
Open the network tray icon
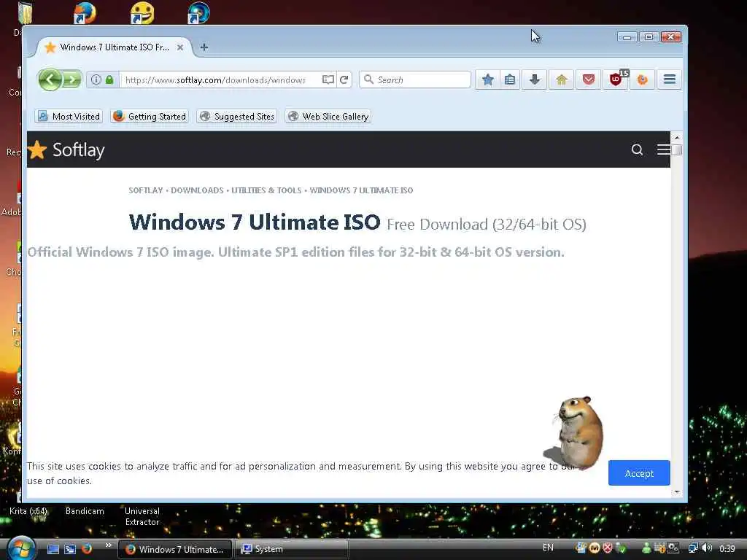click(694, 548)
